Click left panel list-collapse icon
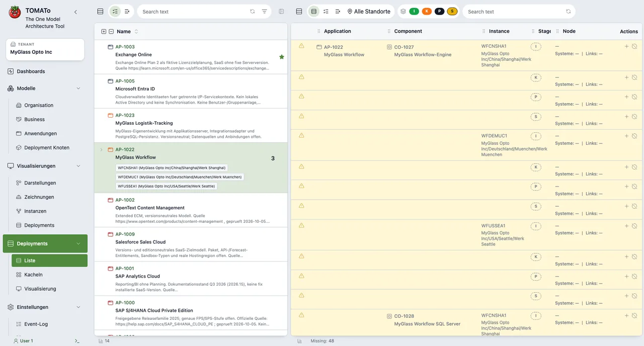644x346 pixels. point(127,12)
